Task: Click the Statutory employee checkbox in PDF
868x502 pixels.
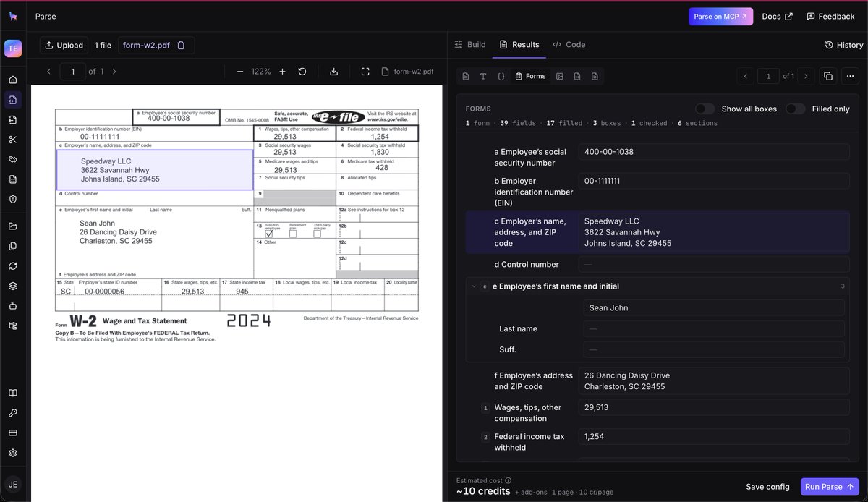Action: tap(269, 234)
